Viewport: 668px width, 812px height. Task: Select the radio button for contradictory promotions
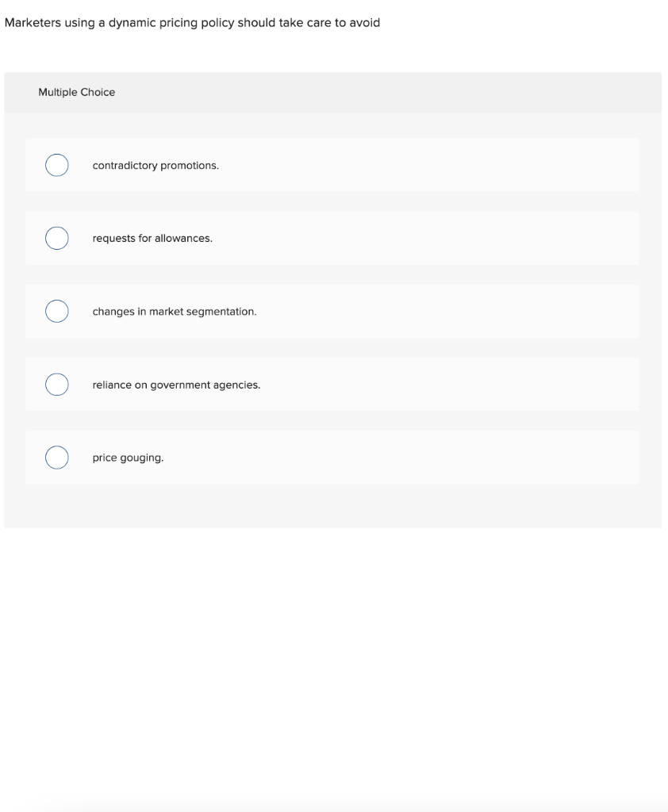(x=56, y=165)
